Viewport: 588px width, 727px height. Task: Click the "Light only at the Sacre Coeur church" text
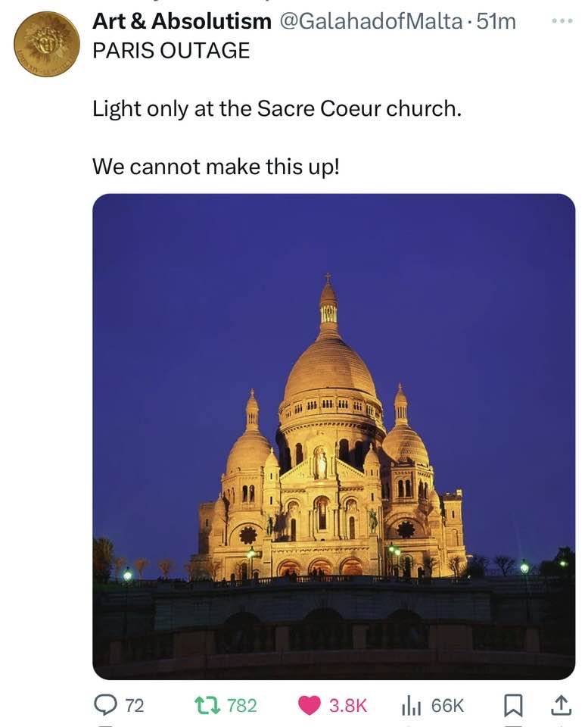point(276,108)
